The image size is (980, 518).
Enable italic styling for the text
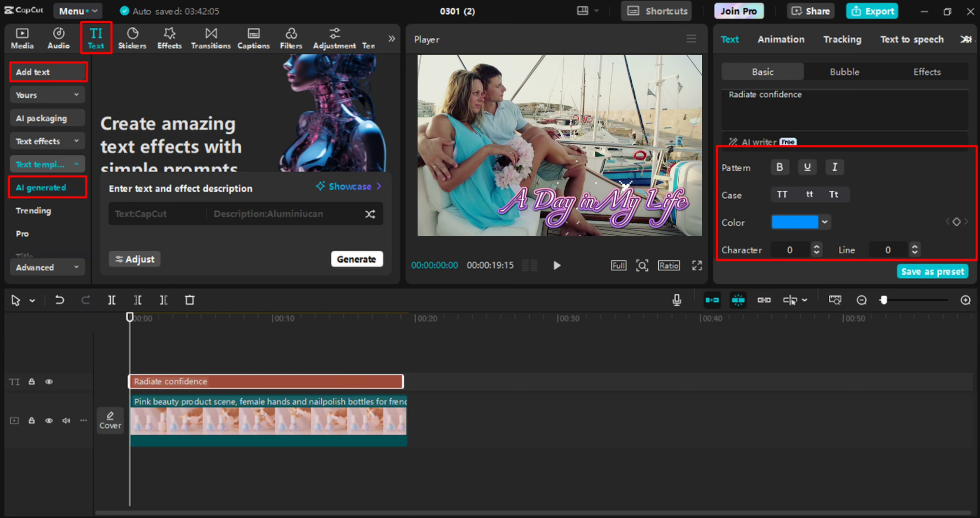835,167
